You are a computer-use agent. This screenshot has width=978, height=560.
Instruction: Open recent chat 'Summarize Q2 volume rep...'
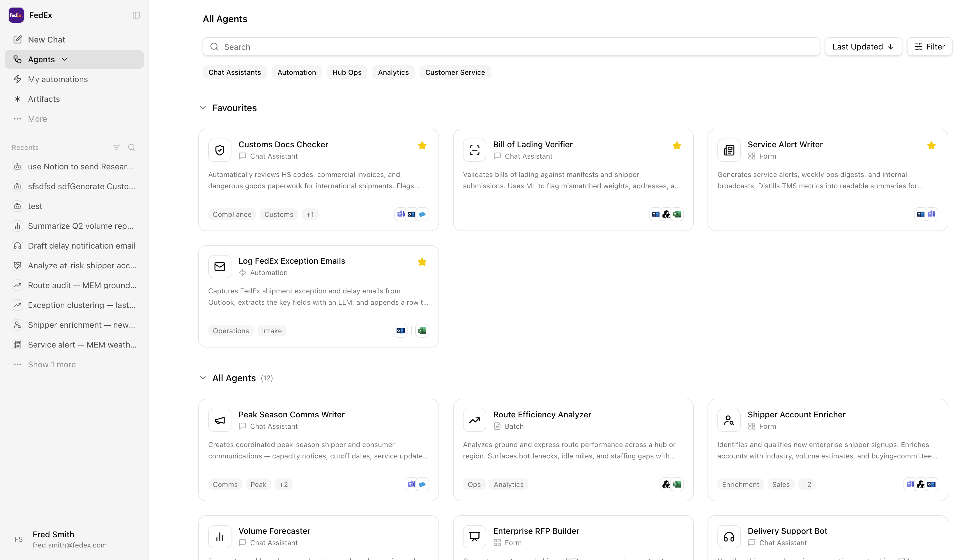(74, 226)
